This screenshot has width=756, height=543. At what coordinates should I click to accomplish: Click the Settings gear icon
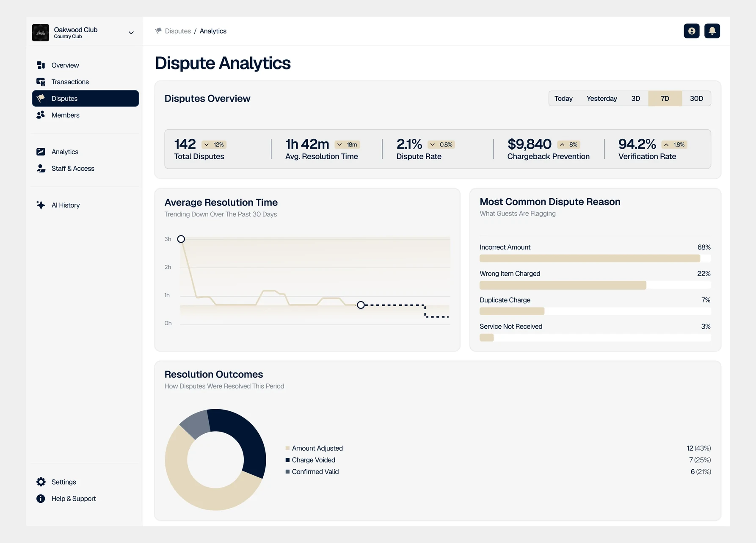(x=41, y=482)
